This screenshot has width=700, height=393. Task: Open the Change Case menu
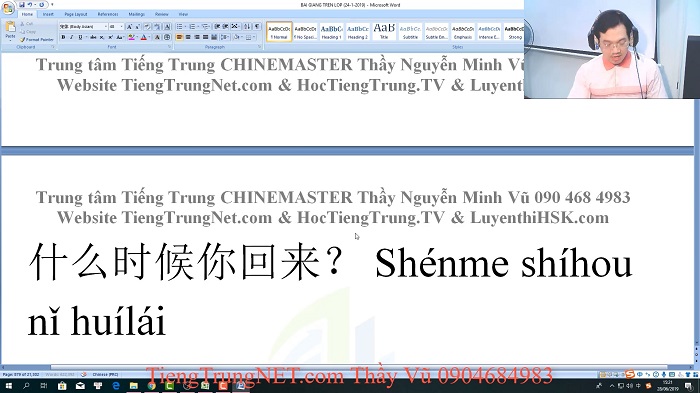120,37
